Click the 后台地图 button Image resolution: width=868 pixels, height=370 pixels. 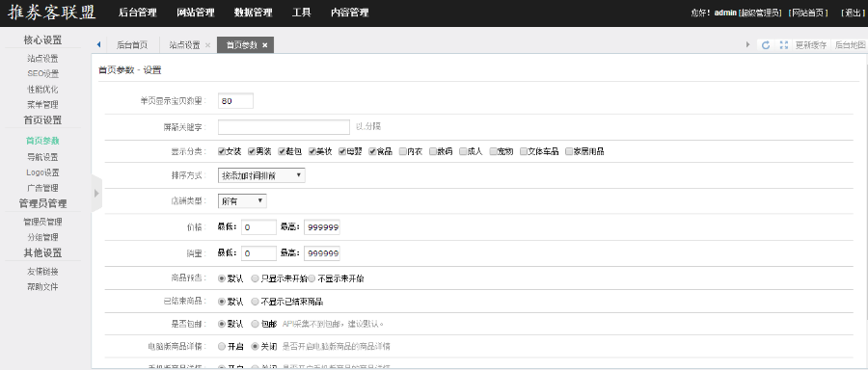[x=850, y=45]
